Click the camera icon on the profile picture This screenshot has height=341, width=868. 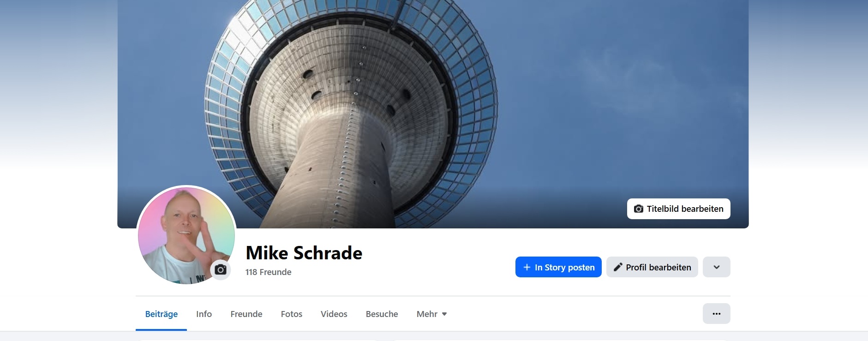(x=221, y=270)
